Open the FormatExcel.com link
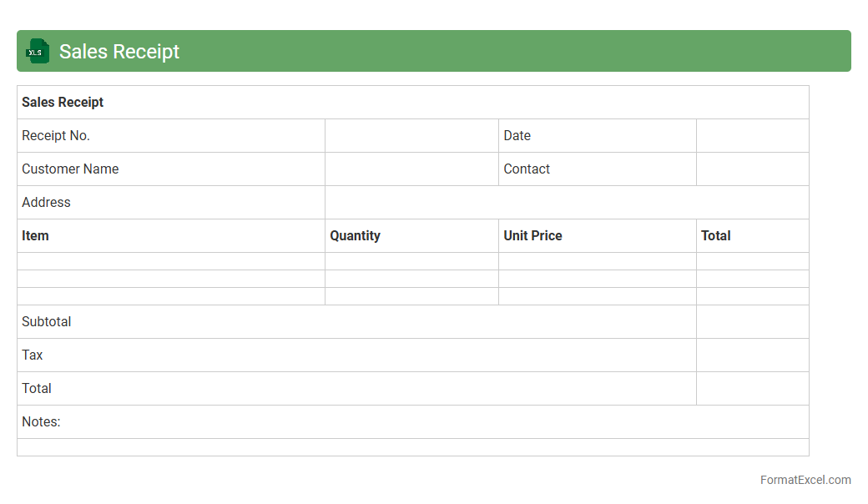The height and width of the screenshot is (504, 868). [805, 480]
